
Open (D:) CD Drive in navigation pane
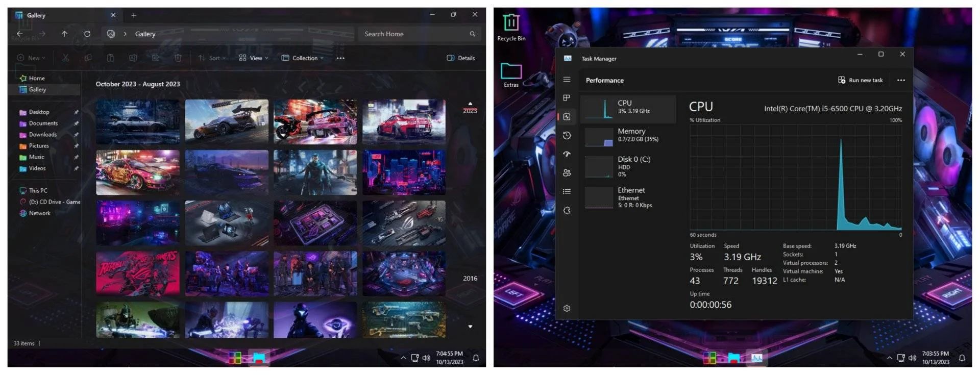tap(50, 202)
